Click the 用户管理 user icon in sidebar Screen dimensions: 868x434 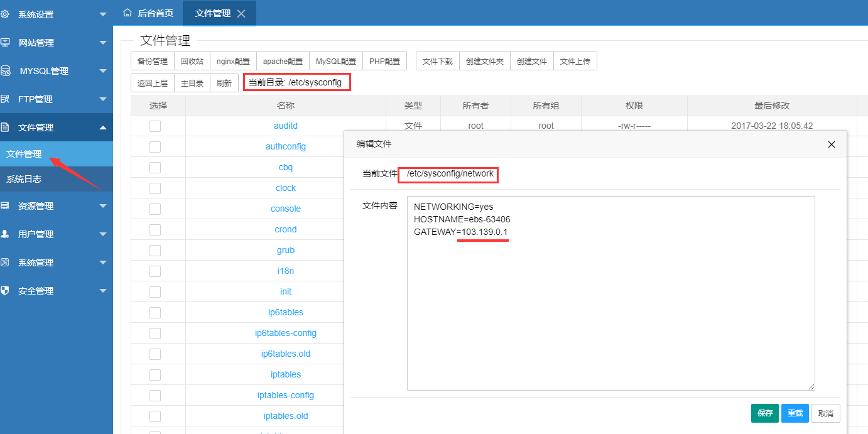tap(5, 234)
